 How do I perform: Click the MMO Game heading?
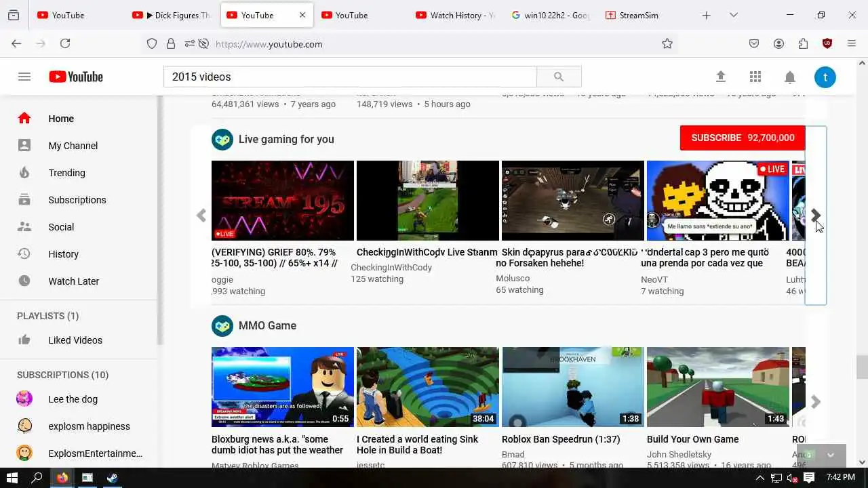pos(267,326)
